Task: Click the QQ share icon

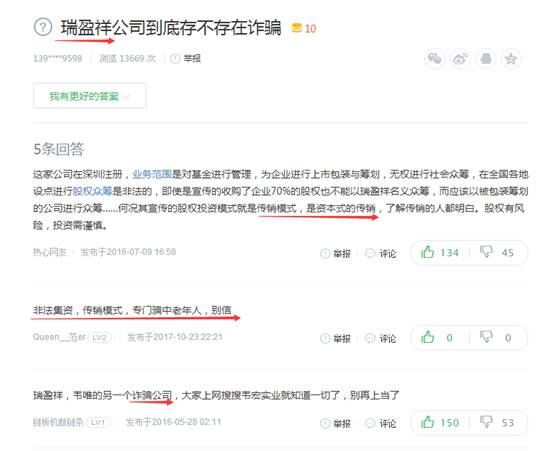Action: pos(486,58)
